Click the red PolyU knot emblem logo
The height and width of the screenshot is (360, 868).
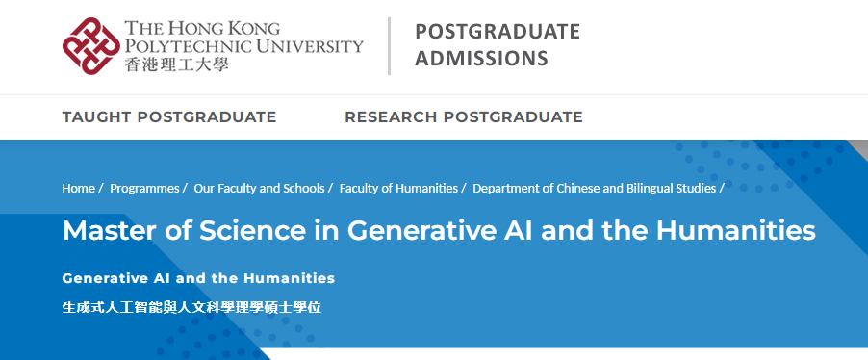[x=90, y=45]
